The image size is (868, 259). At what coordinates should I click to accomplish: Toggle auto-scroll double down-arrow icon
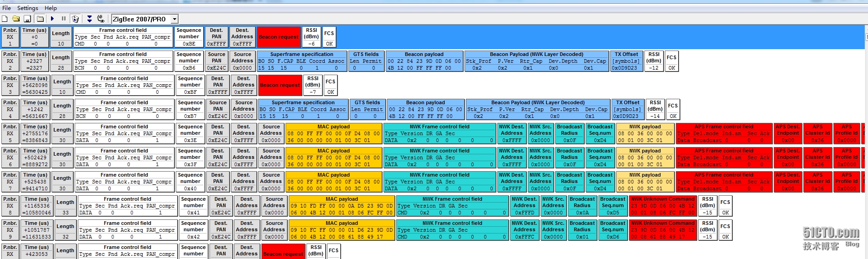[89, 19]
